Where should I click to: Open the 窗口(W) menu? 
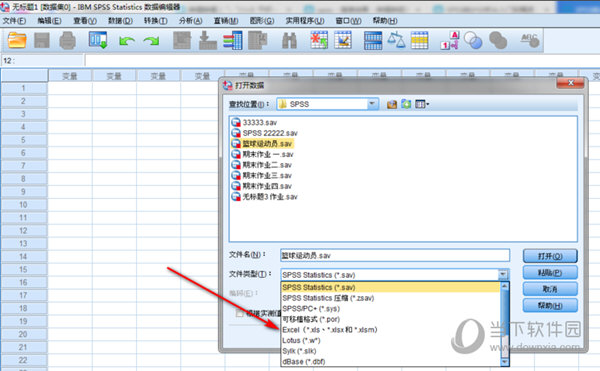pos(348,21)
